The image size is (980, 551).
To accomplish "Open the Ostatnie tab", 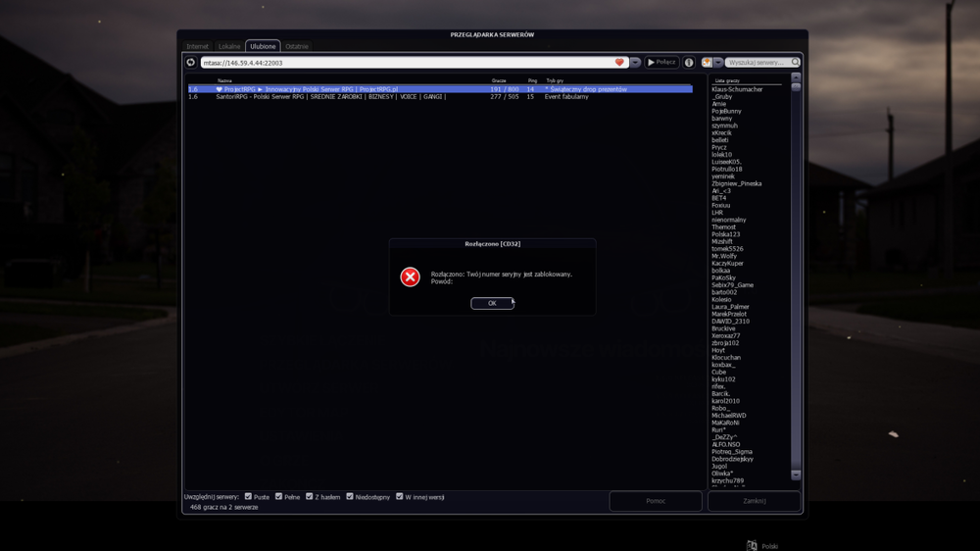I will coord(297,46).
